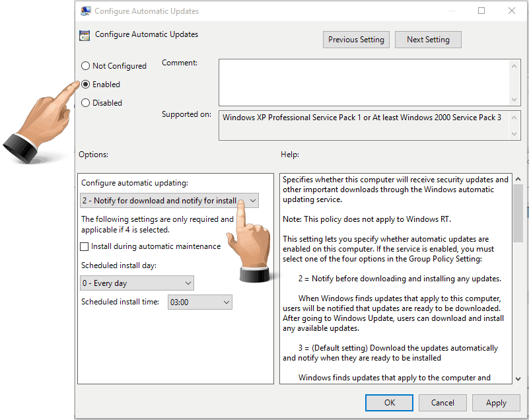This screenshot has width=529, height=420.
Task: Click the Help pane scroll down arrow
Action: point(518,379)
